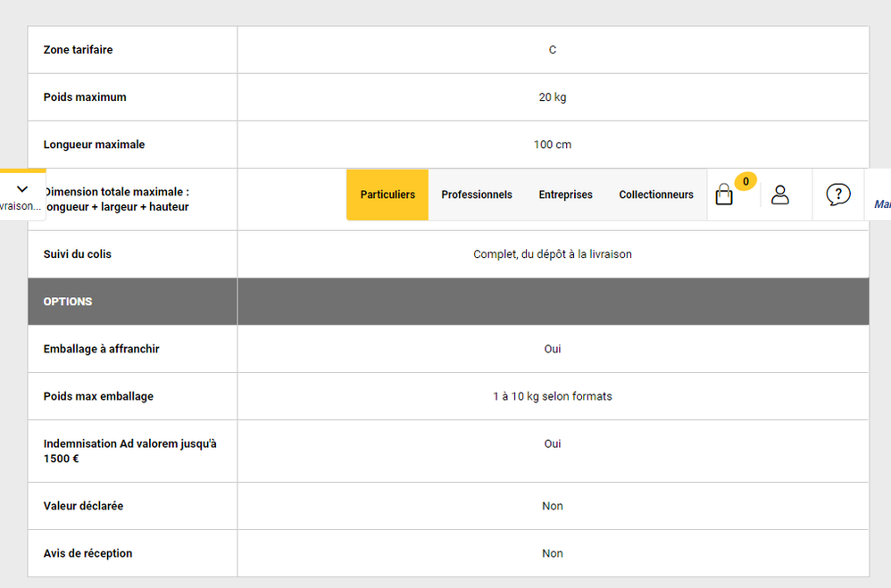Click '1 à 10 kg selon formats'
Image resolution: width=891 pixels, height=588 pixels.
pos(553,396)
